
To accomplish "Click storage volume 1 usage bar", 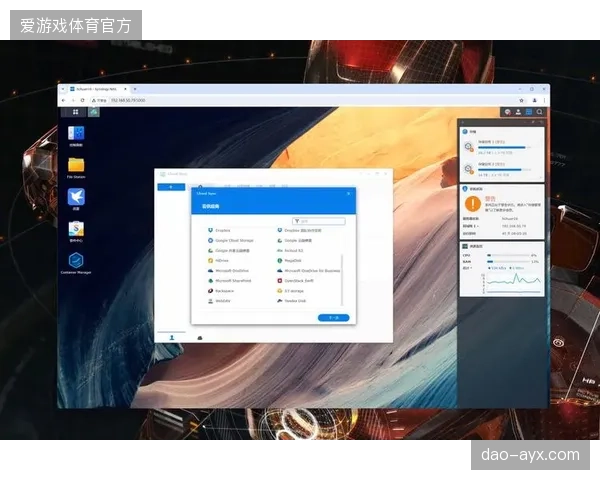I will click(x=504, y=147).
